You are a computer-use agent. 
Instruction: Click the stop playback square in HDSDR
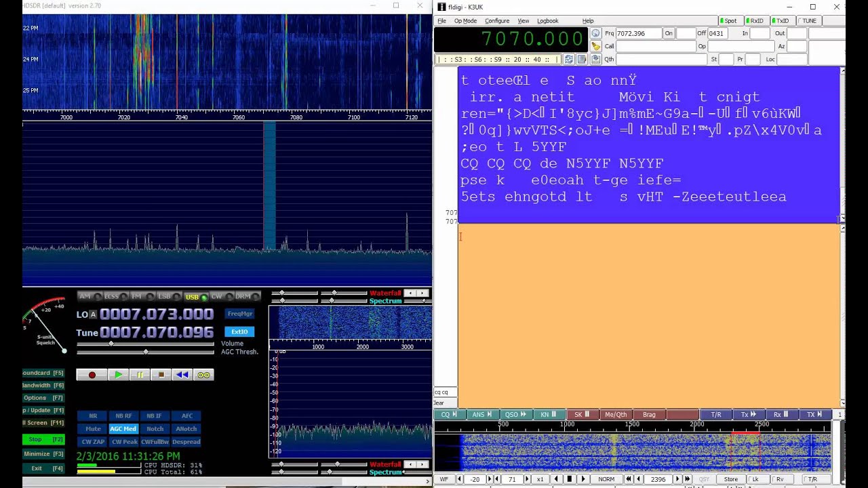[161, 375]
